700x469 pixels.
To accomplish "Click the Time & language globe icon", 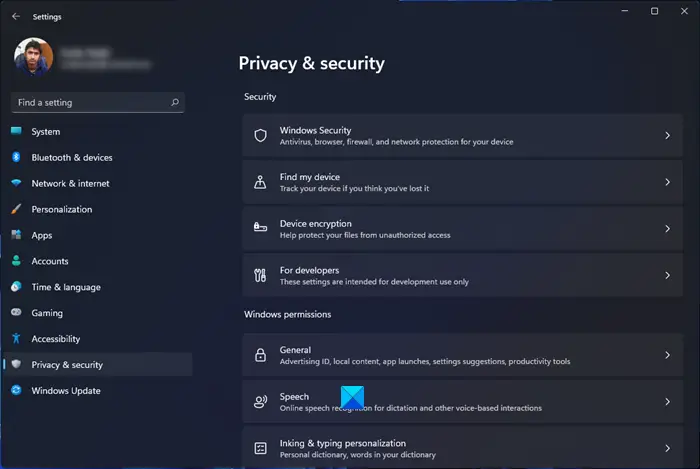I will coord(16,286).
